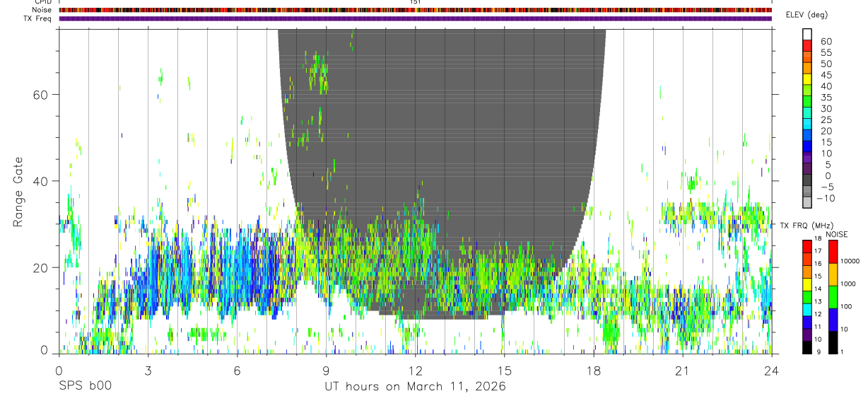
Task: Pick the orange-yellow segment of NOISE color bar
Action: (832, 274)
